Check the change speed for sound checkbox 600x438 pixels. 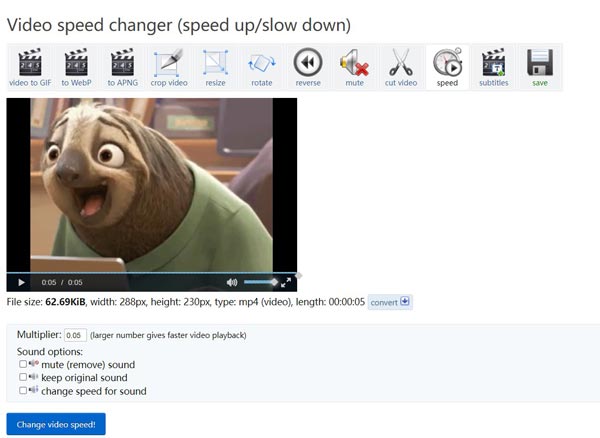[x=23, y=391]
